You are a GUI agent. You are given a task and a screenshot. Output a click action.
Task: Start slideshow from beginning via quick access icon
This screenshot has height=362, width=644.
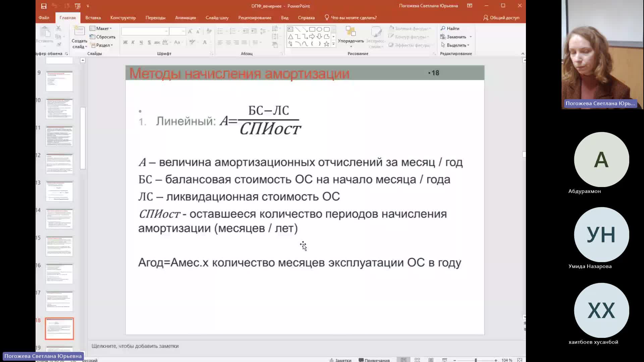[x=77, y=6]
